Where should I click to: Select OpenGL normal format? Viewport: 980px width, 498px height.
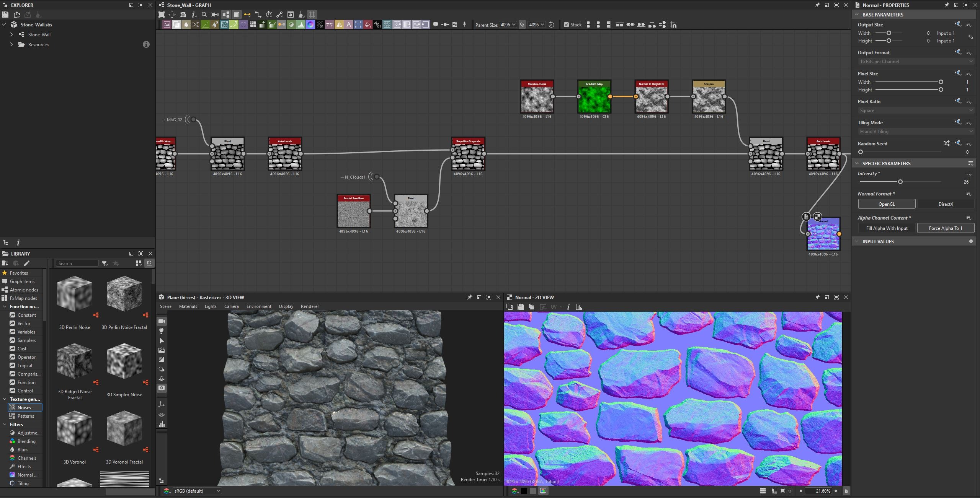[887, 204]
